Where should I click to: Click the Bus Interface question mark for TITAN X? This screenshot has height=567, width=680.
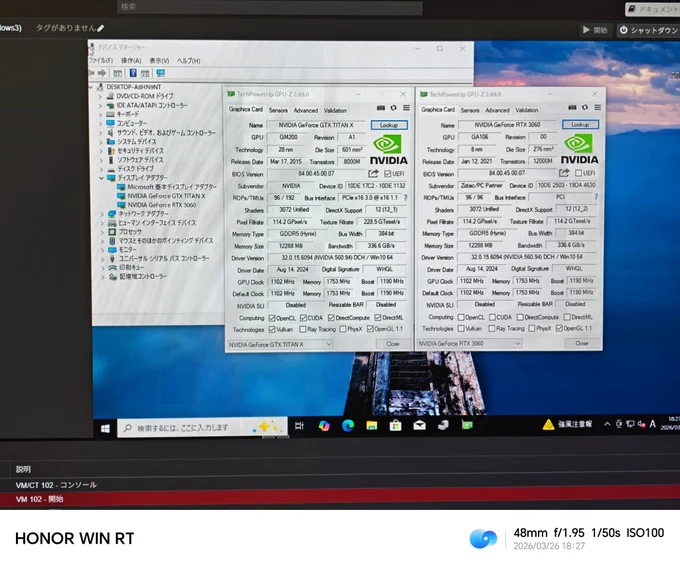pyautogui.click(x=406, y=197)
